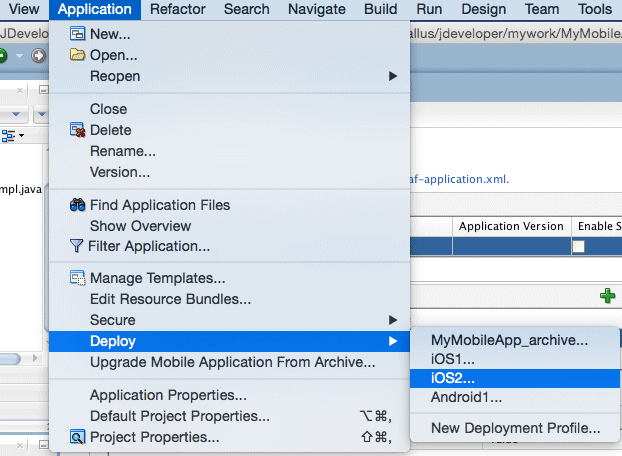Click the Open folder icon
The width and height of the screenshot is (622, 456).
[x=77, y=55]
